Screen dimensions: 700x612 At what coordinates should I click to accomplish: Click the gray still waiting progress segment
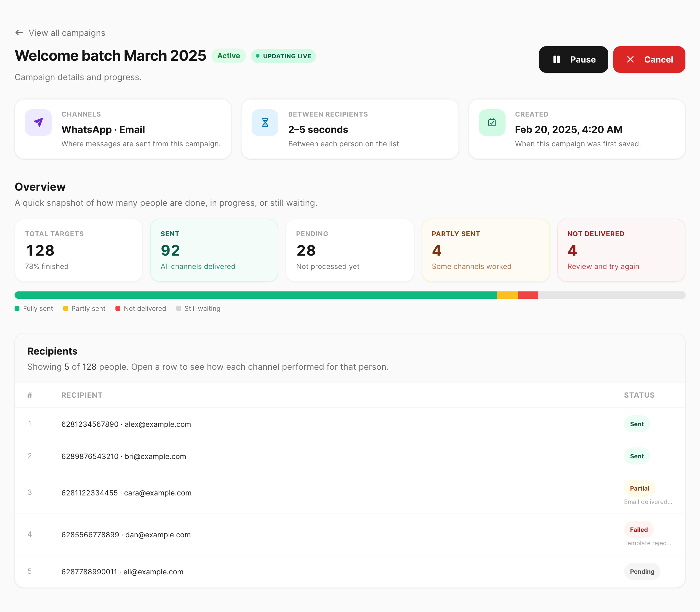(x=612, y=295)
